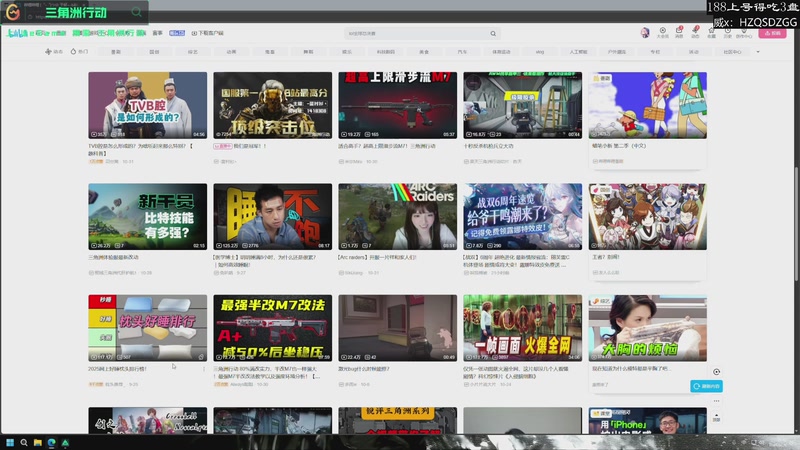
Task: Open File Explorer from taskbar
Action: pyautogui.click(x=38, y=442)
